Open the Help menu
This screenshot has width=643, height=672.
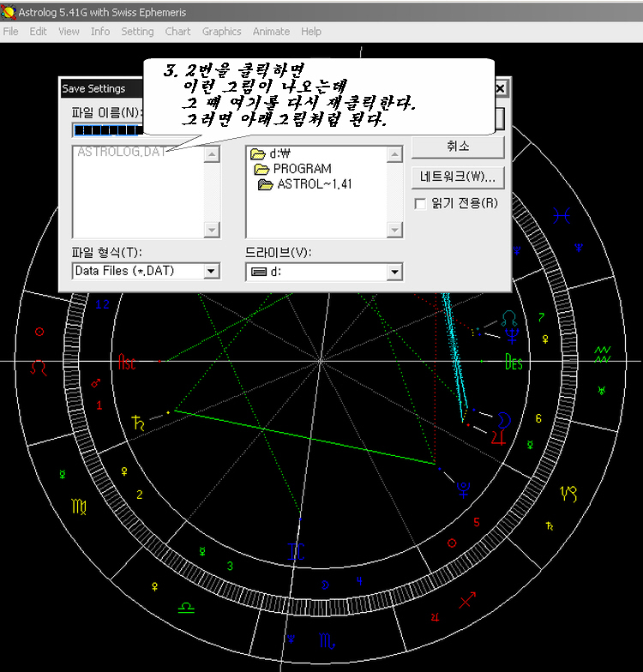coord(311,32)
